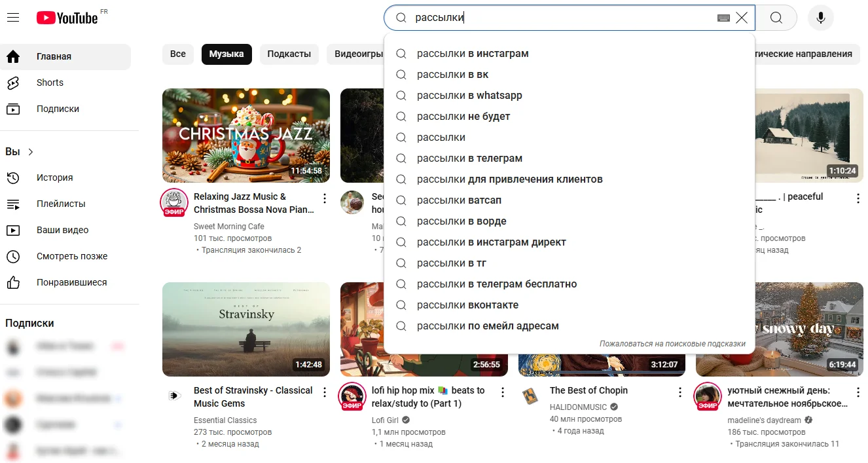This screenshot has width=868, height=463.
Task: Open options menu for Relaxing Jazz video
Action: (x=325, y=198)
